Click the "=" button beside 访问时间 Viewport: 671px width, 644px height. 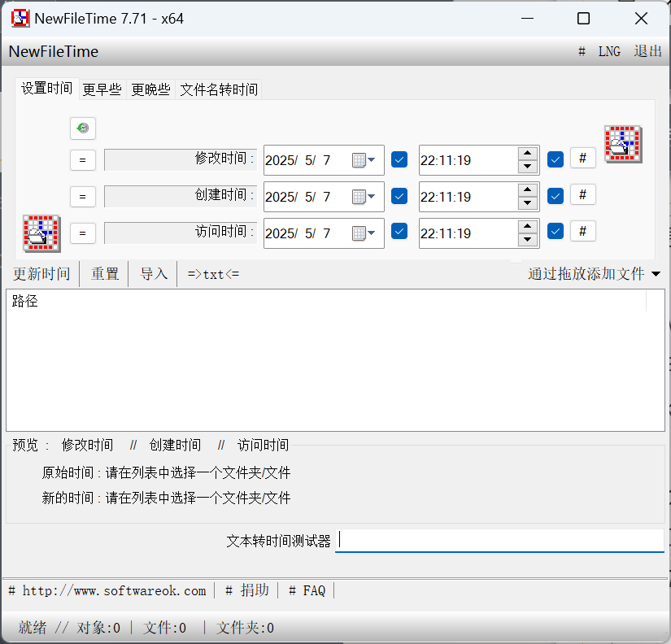[82, 233]
